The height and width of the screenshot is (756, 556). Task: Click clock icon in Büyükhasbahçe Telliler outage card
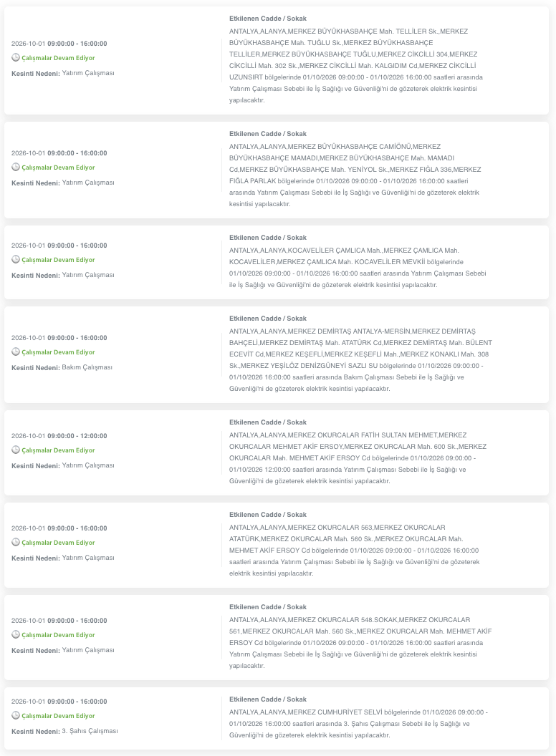pos(16,57)
